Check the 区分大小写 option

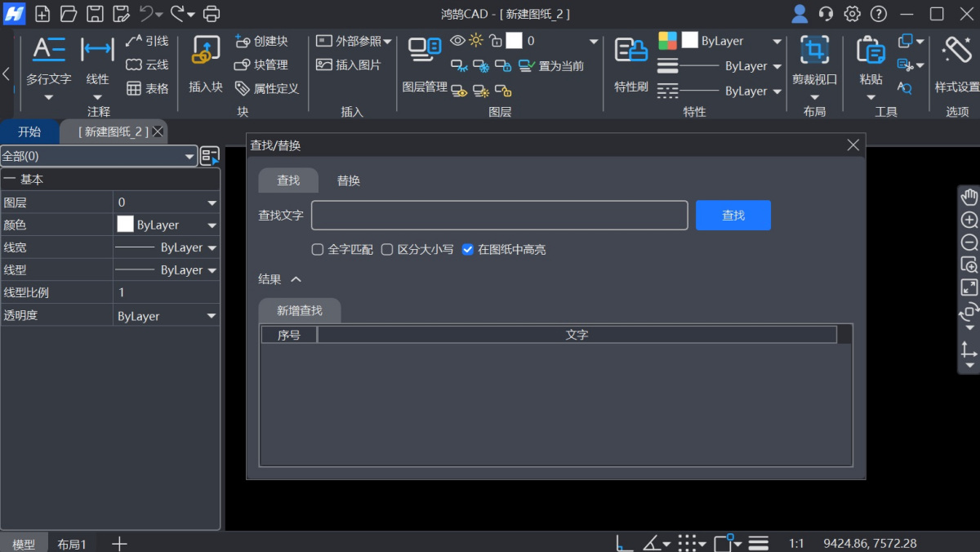386,249
